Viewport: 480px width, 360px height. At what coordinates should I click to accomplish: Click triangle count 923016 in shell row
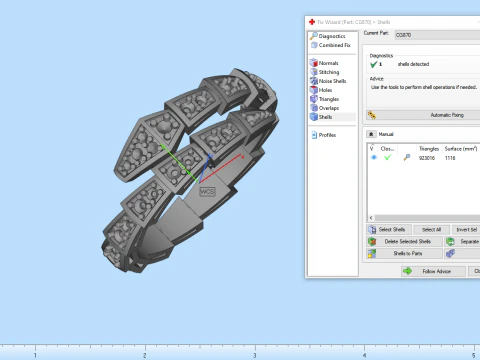[427, 158]
